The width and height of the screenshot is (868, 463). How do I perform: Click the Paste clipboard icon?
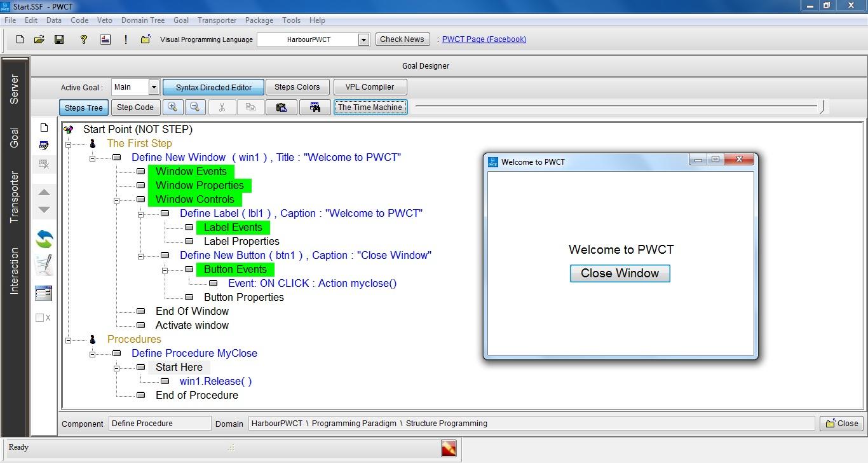coord(281,107)
